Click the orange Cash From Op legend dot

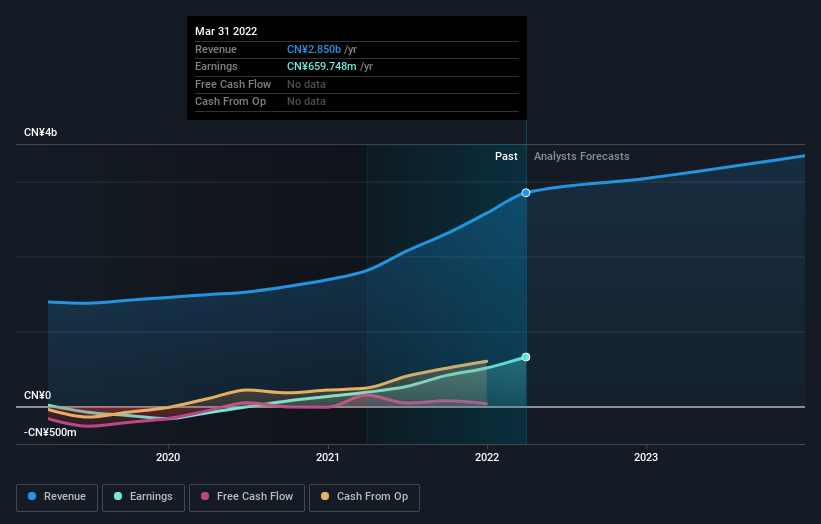[x=325, y=496]
